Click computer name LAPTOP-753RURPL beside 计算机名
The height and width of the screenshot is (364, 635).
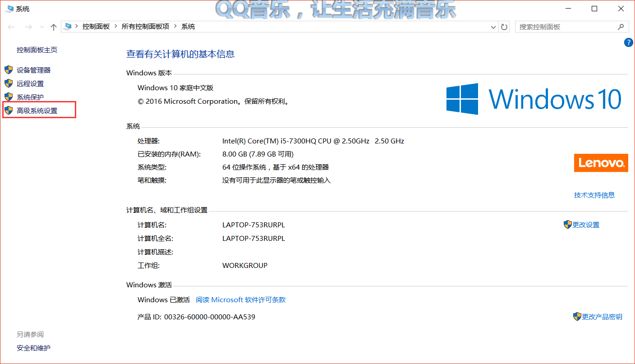pos(253,225)
